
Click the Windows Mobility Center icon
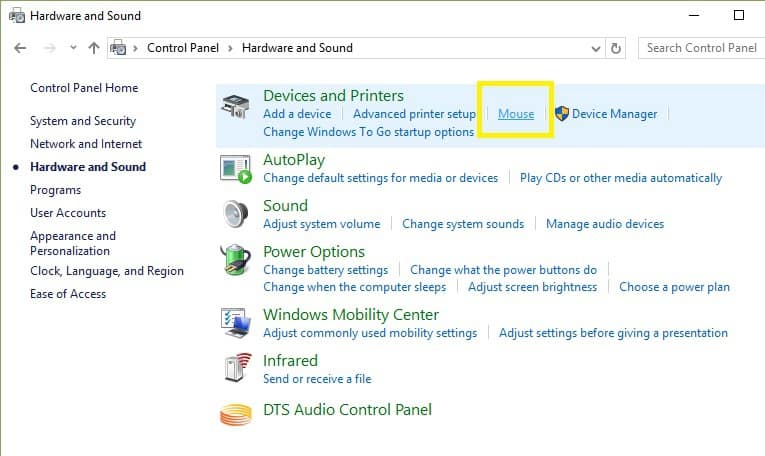pyautogui.click(x=236, y=323)
